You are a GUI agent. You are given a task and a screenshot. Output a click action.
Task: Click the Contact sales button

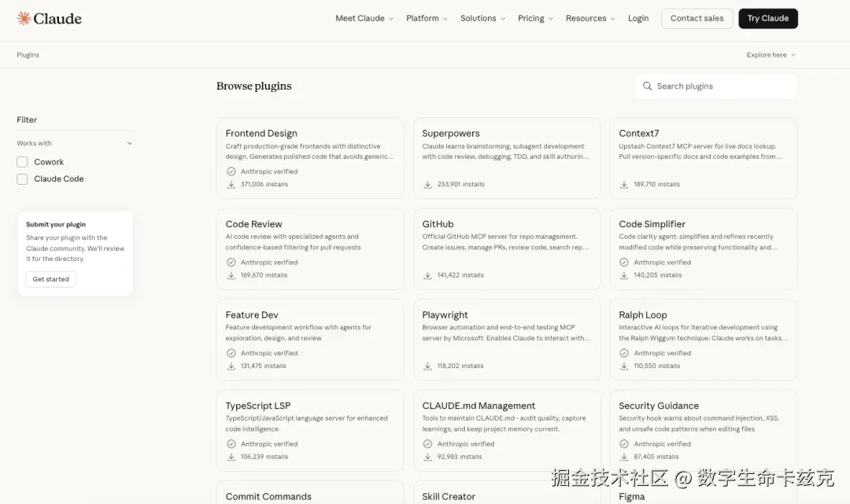tap(697, 18)
